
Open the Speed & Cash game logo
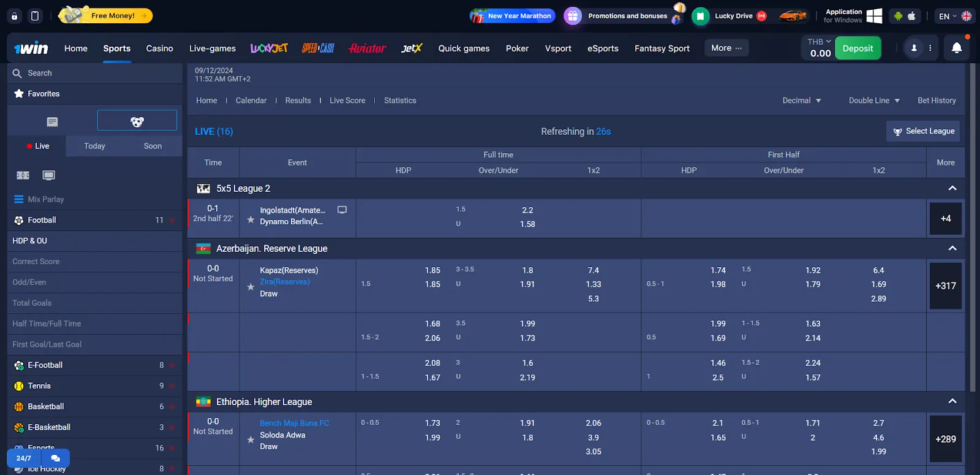coord(318,48)
